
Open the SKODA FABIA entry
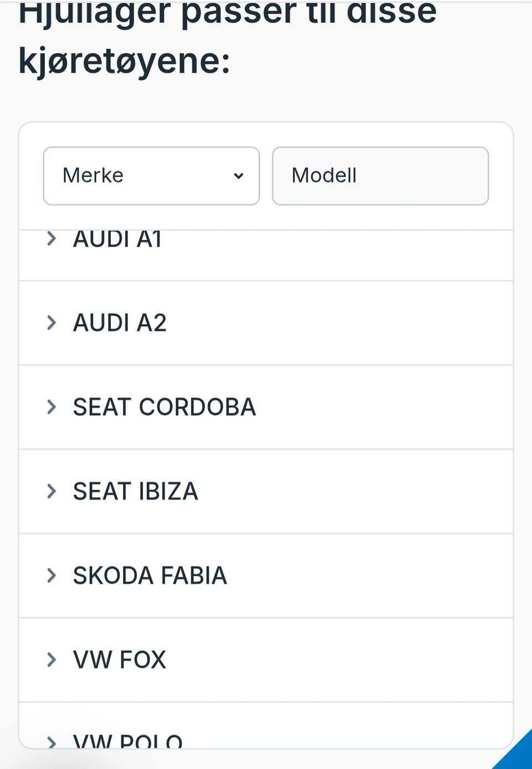[x=150, y=575]
